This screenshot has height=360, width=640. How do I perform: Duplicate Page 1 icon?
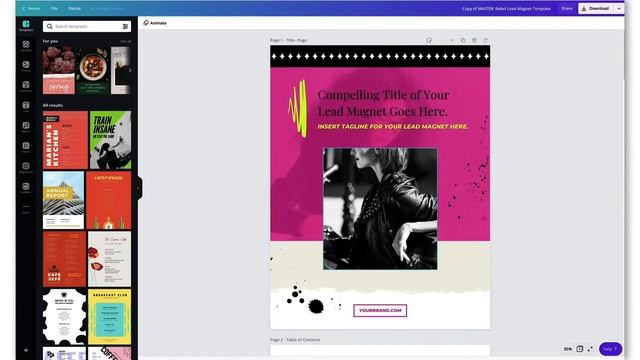[463, 40]
